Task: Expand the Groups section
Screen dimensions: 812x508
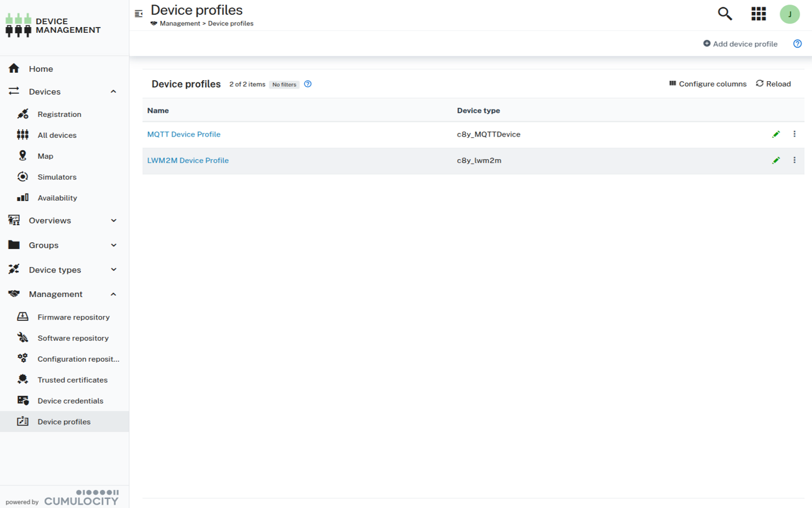Action: [x=113, y=245]
